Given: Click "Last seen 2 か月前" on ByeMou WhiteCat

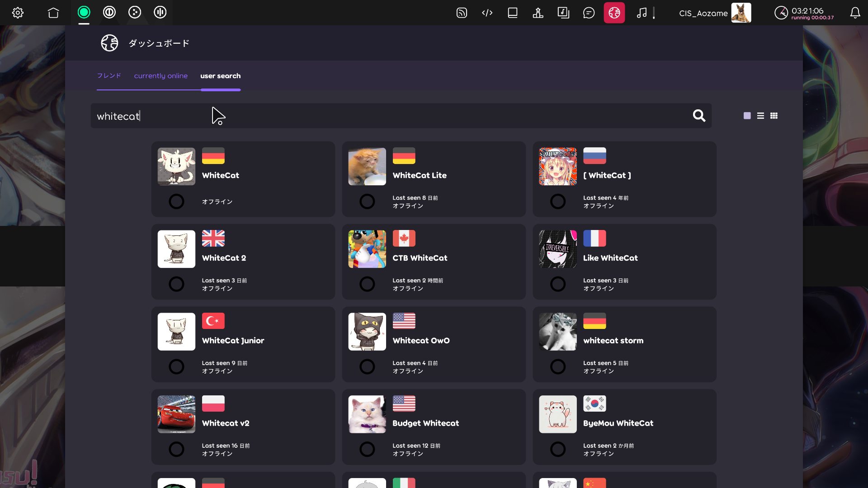Looking at the screenshot, I should [x=609, y=446].
